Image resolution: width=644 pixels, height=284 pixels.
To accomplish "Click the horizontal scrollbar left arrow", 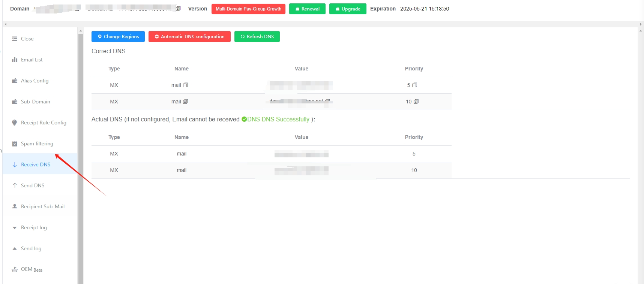I will tap(5, 24).
